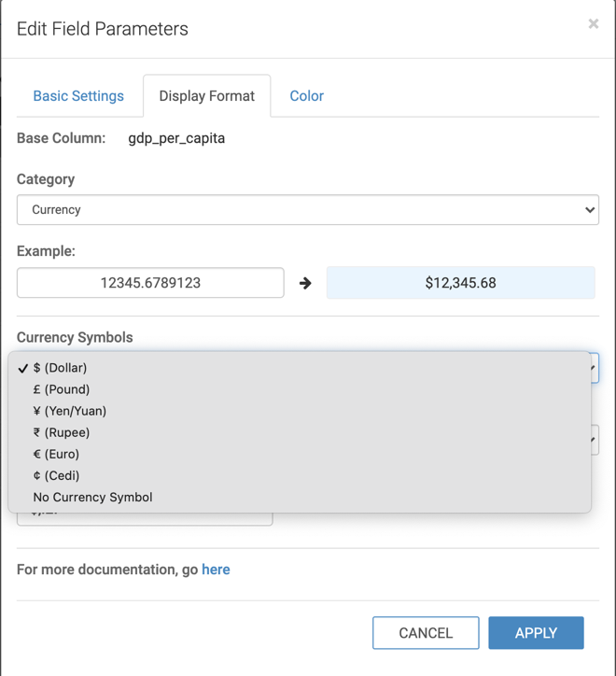Open the documentation 'here' link
Viewport: 616px width, 676px height.
[x=216, y=570]
